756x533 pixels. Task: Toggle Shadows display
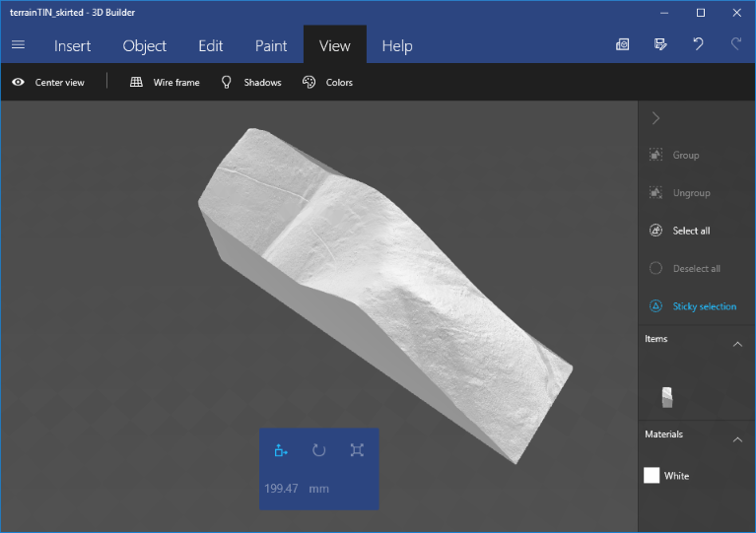coord(251,83)
